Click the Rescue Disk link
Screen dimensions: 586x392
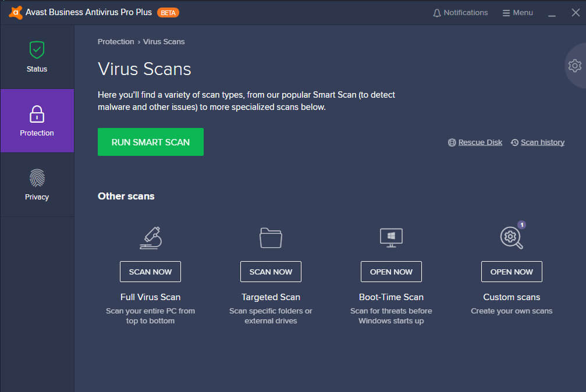[480, 142]
